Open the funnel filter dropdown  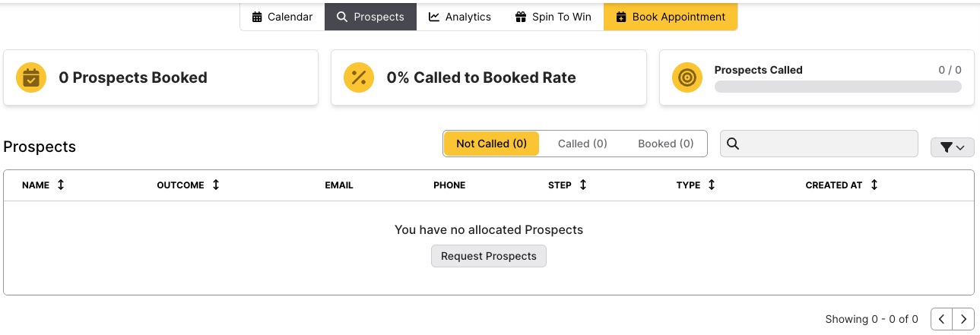click(x=952, y=147)
